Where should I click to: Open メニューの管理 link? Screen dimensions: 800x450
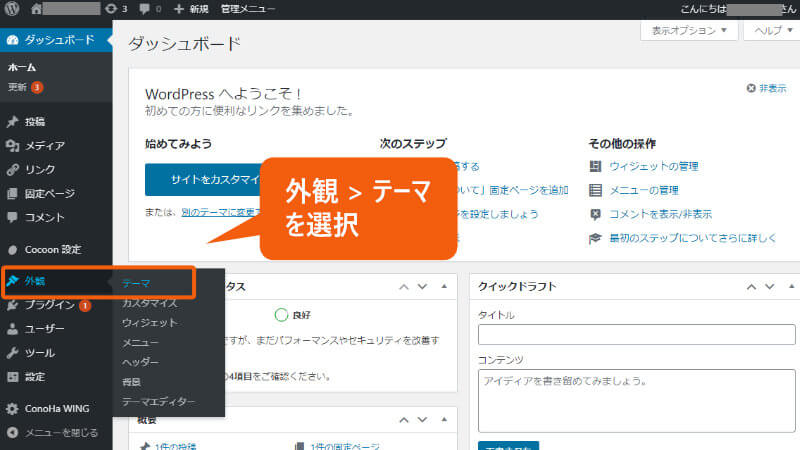point(644,190)
